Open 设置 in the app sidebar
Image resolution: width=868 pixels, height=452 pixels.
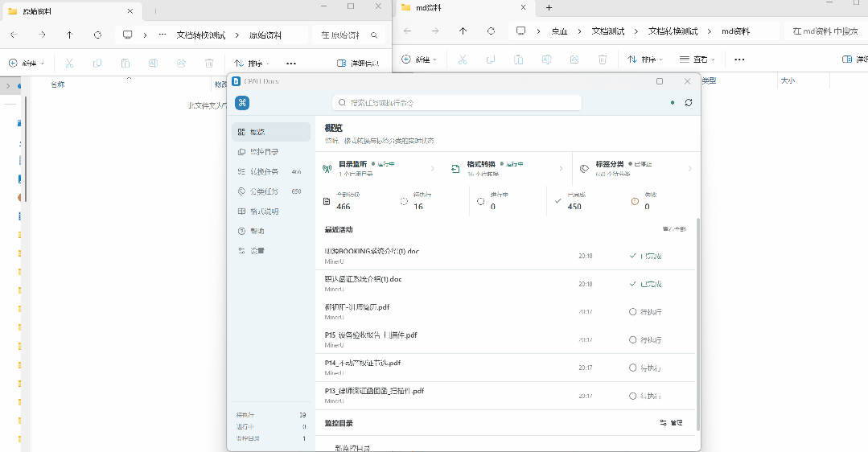[271, 251]
